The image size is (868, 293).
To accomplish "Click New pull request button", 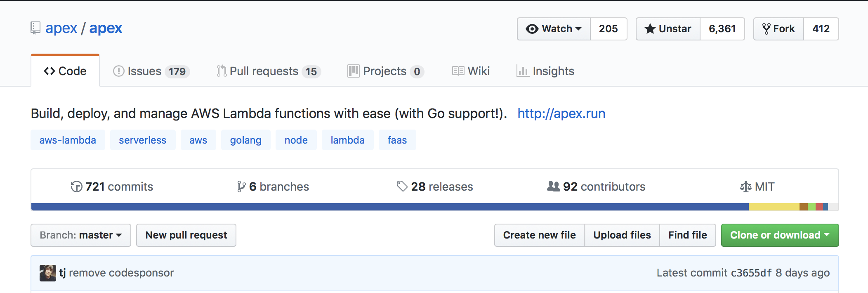I will click(186, 235).
